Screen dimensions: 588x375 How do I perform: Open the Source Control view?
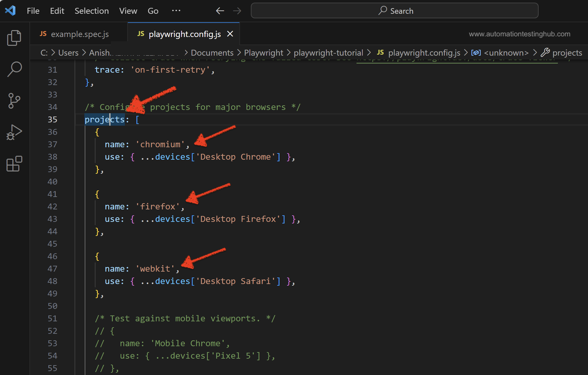point(14,101)
